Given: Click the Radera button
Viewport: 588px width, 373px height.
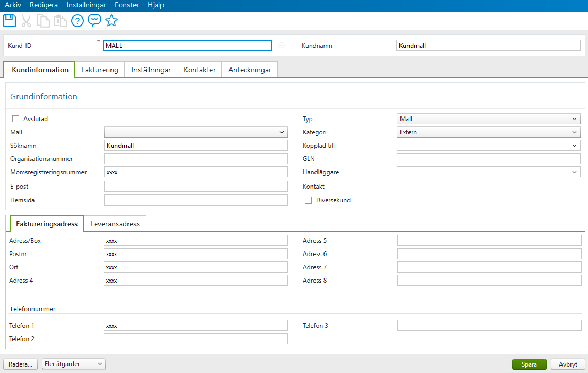Looking at the screenshot, I should click(20, 364).
